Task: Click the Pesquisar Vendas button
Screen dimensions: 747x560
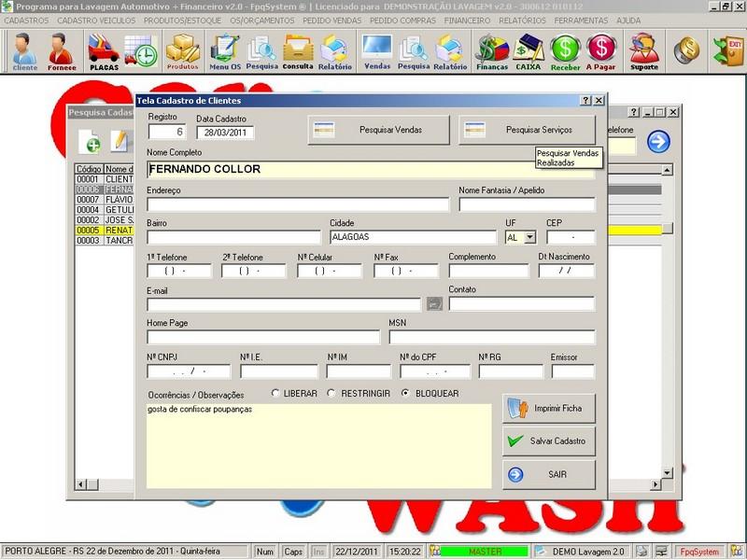Action: tap(379, 130)
